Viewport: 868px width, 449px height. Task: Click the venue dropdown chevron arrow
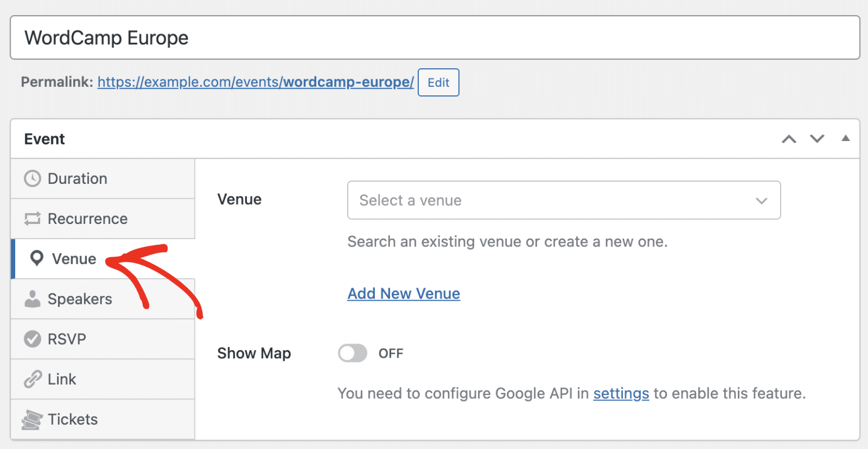[761, 201]
